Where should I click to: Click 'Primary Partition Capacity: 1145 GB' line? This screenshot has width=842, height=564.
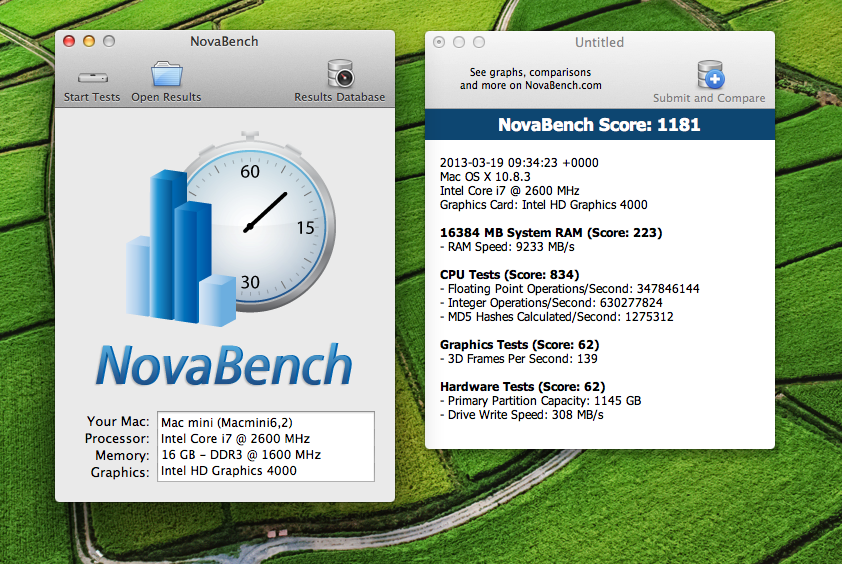click(x=540, y=401)
